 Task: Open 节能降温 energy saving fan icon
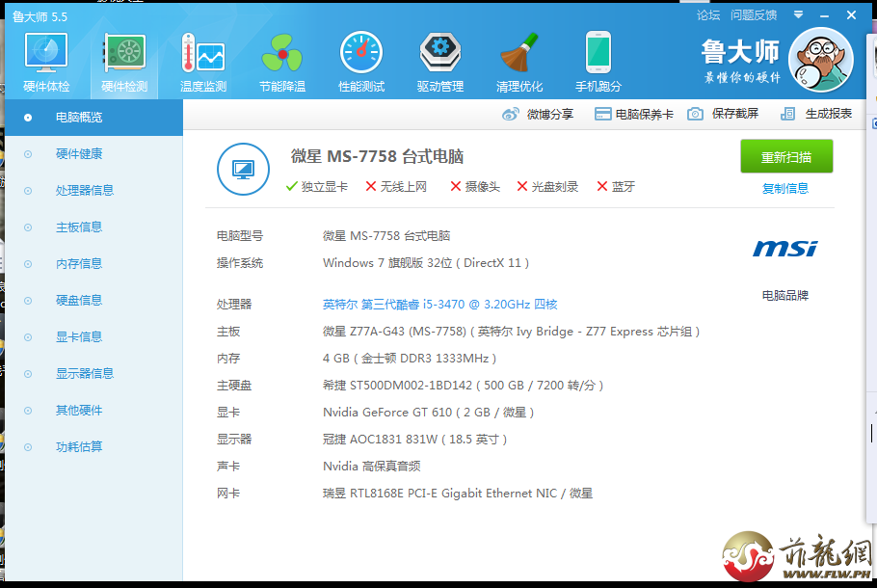pos(281,53)
